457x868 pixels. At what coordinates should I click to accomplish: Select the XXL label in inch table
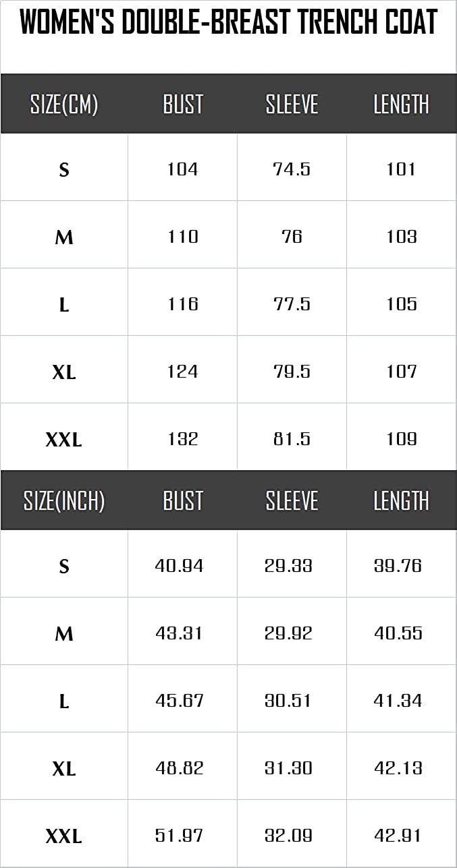coord(64,836)
